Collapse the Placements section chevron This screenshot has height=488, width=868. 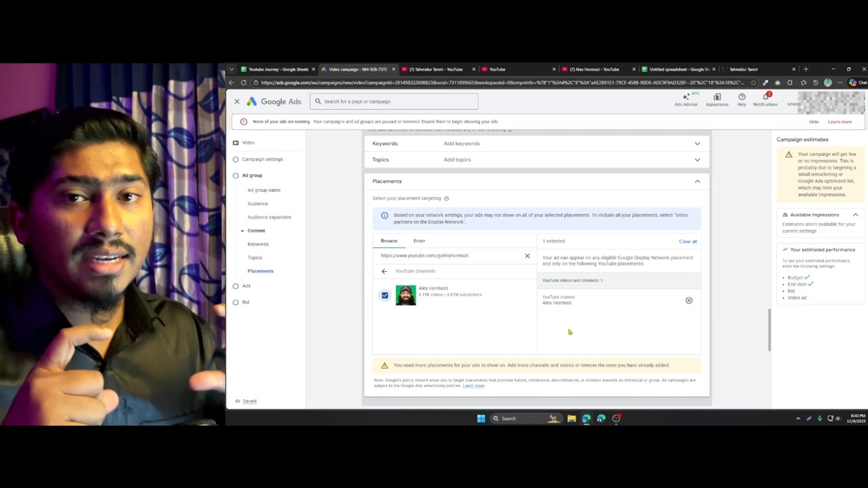[x=697, y=182]
